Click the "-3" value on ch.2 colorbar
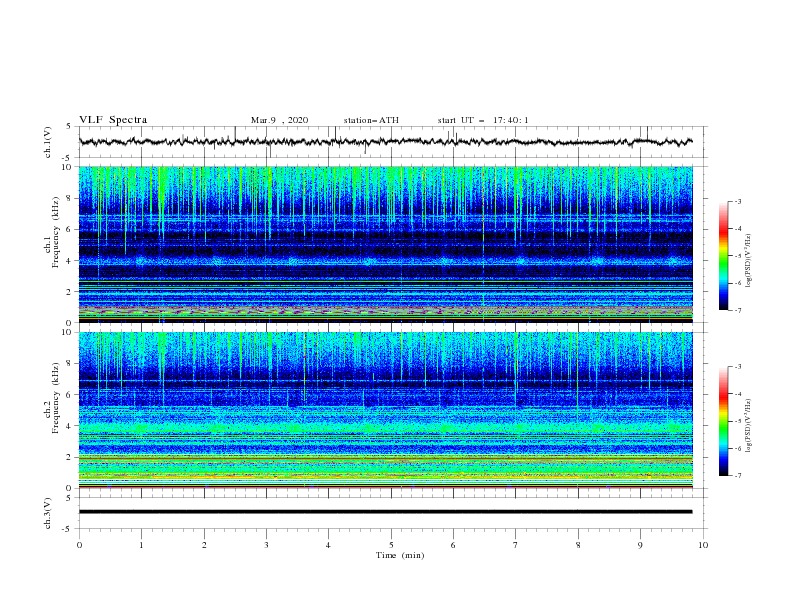The height and width of the screenshot is (612, 792). [737, 367]
